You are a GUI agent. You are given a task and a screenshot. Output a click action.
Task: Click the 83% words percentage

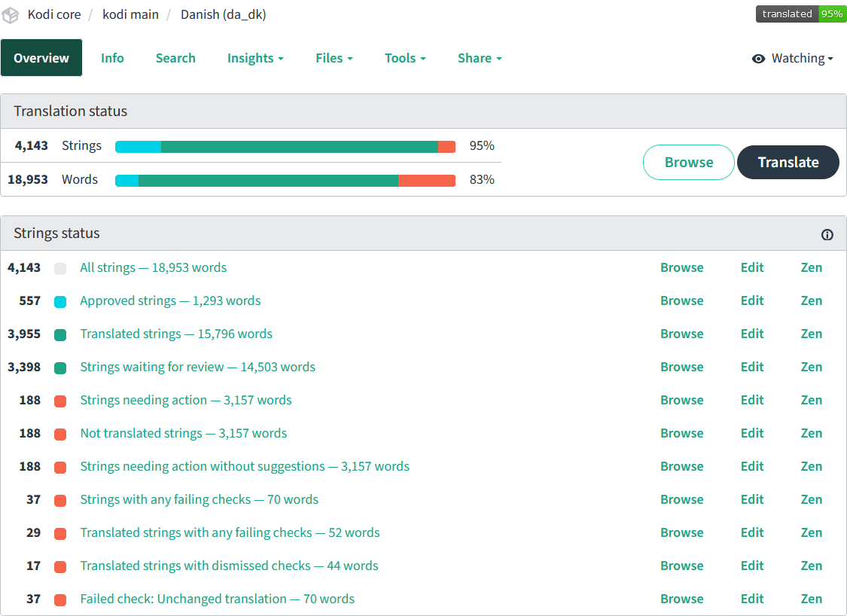pyautogui.click(x=482, y=179)
